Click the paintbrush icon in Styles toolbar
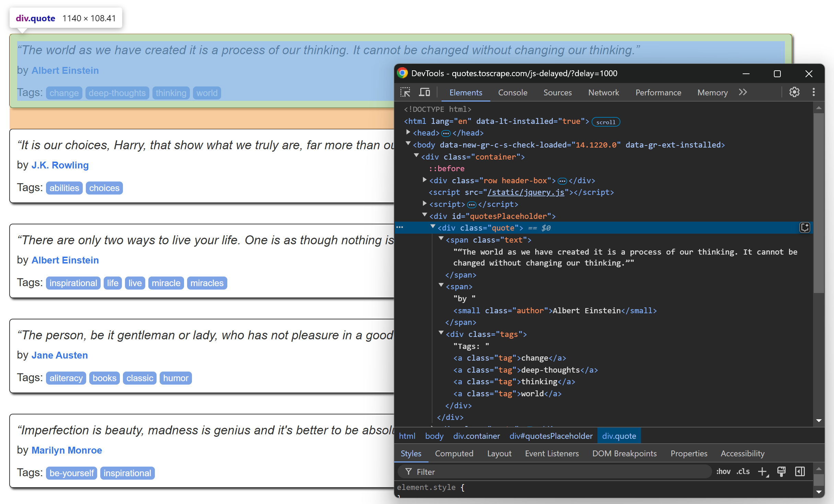Image resolution: width=834 pixels, height=504 pixels. [x=781, y=471]
